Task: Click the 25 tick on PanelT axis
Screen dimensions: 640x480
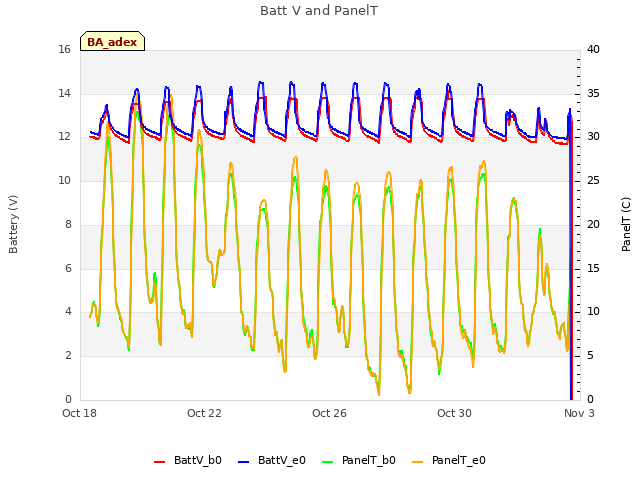Action: tap(593, 180)
